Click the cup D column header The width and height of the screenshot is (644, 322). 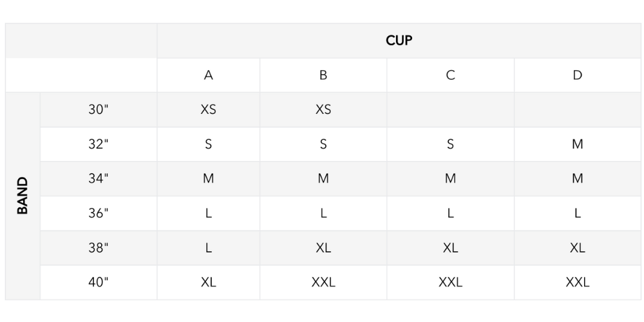click(x=577, y=75)
